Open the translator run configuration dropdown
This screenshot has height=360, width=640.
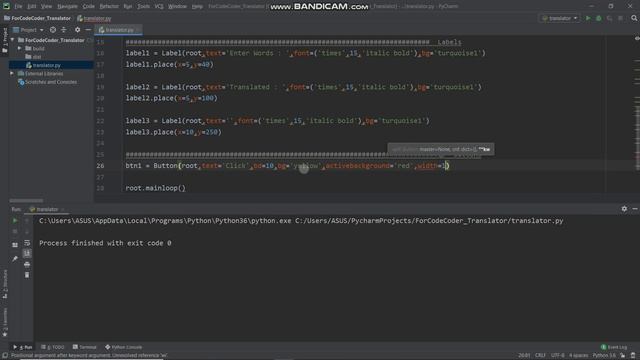click(560, 18)
